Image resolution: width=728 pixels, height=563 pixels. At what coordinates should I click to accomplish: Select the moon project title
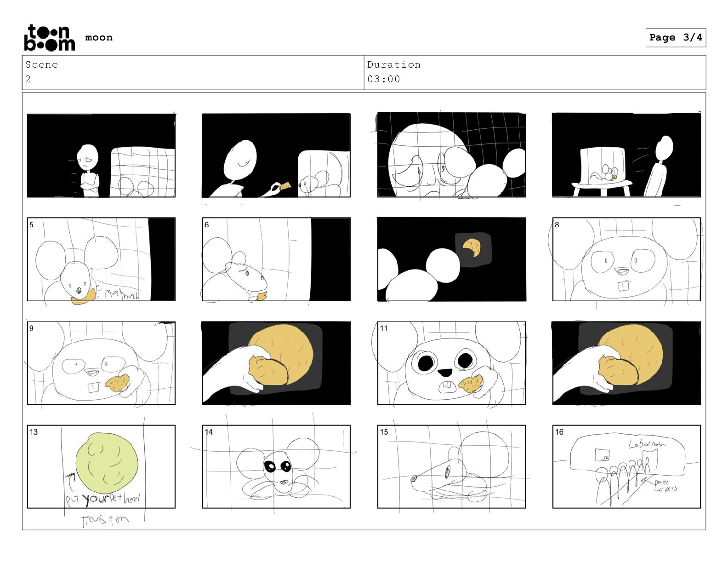point(99,38)
